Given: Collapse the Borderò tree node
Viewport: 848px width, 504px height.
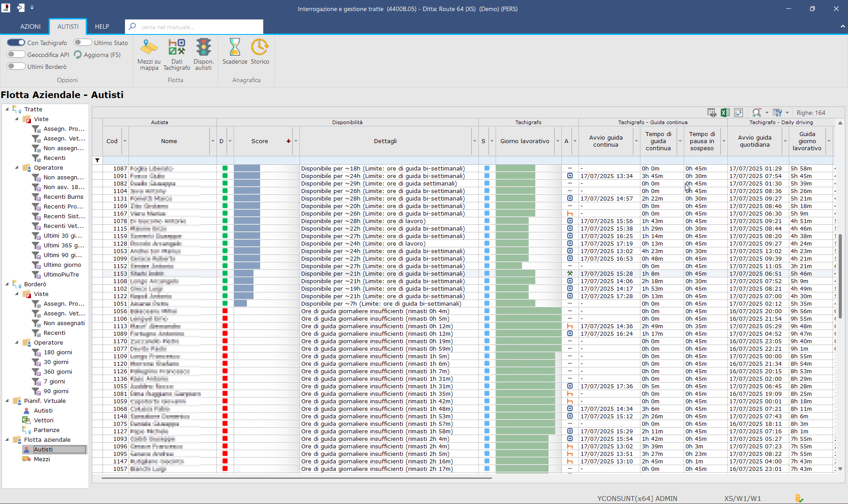Looking at the screenshot, I should [x=7, y=284].
